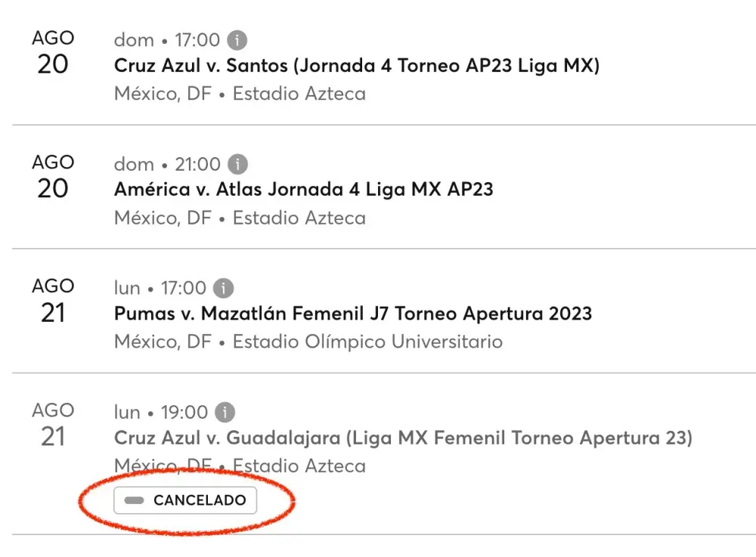
Task: Click info icon beside Pumas v. Mazatlán
Action: (225, 288)
